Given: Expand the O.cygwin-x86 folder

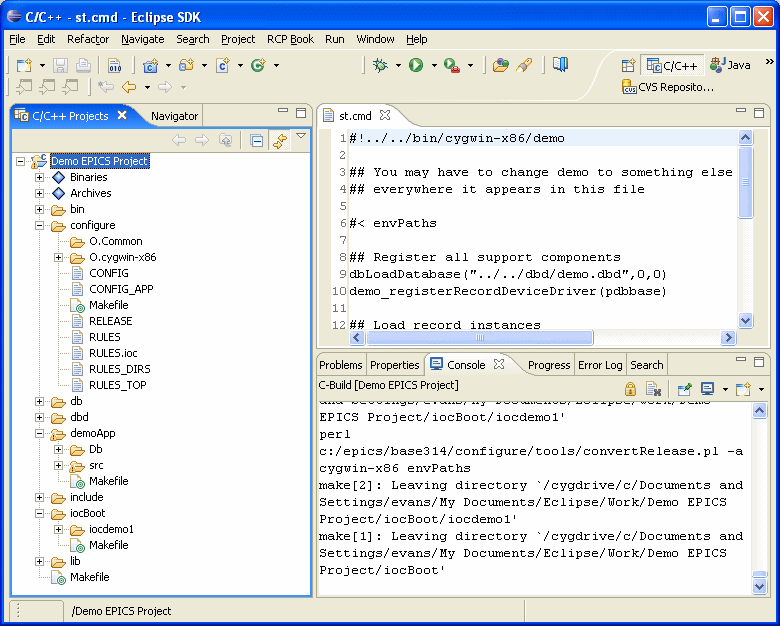Looking at the screenshot, I should 59,257.
